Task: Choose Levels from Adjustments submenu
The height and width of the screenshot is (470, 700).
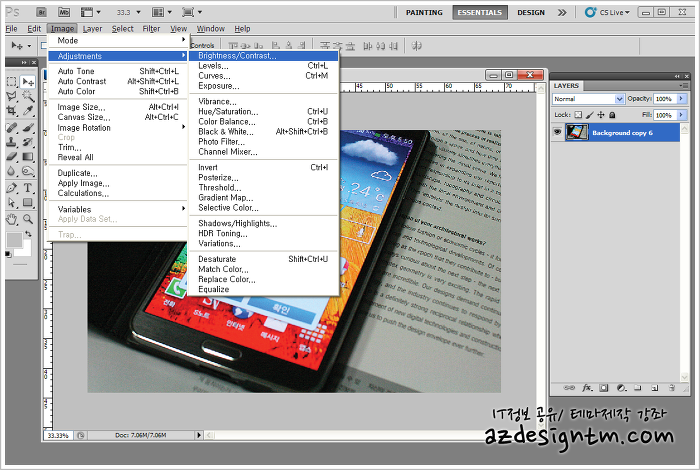Action: (263, 66)
